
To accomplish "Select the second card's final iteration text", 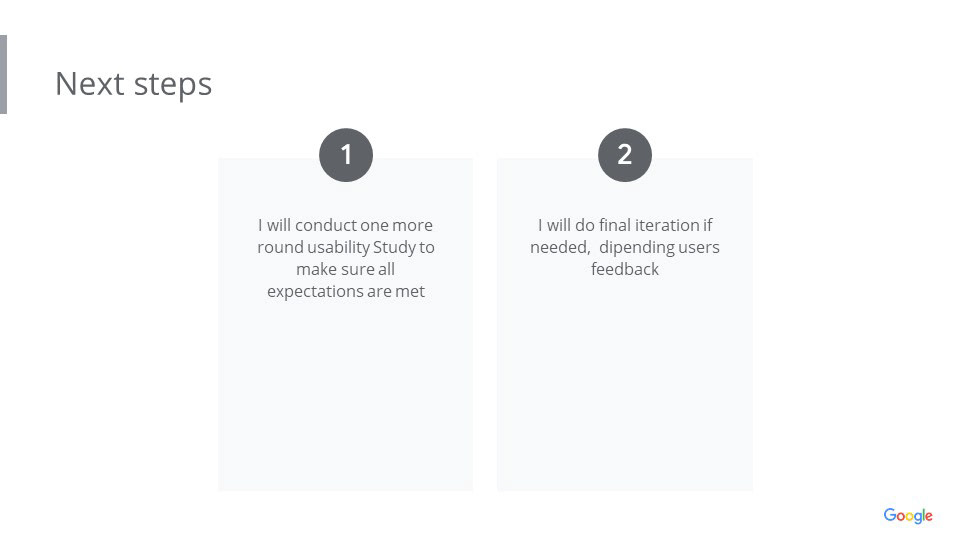I will click(624, 247).
